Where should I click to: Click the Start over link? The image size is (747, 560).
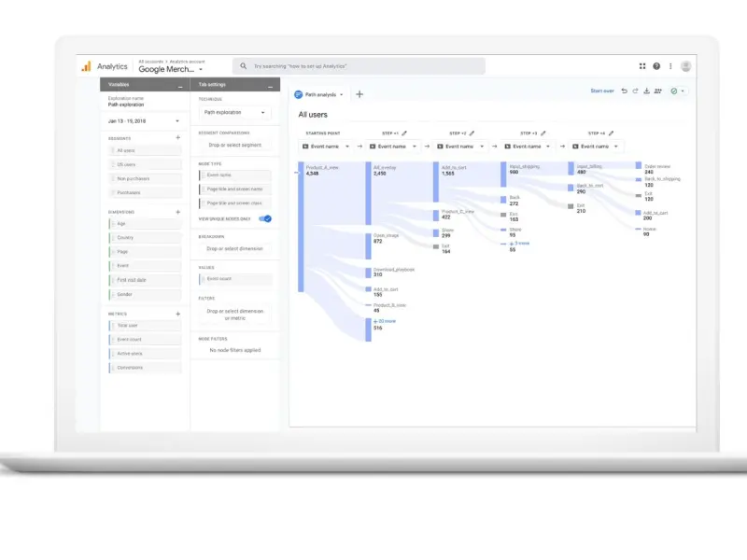[602, 91]
